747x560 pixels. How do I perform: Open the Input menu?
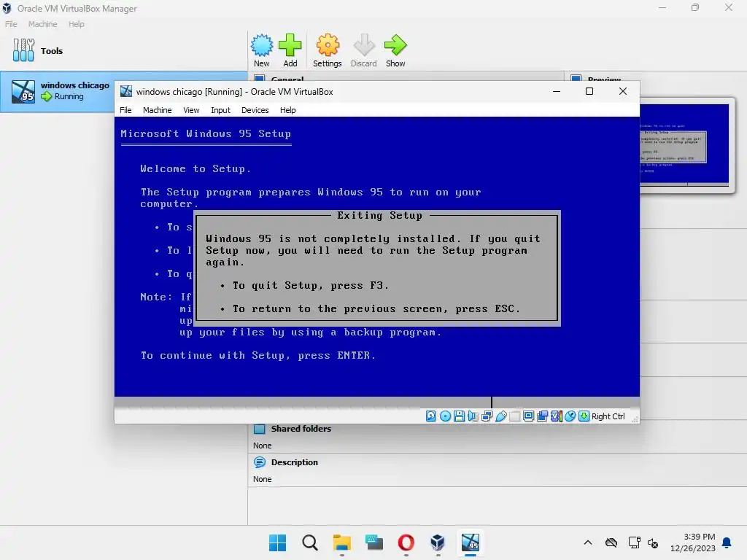[x=220, y=110]
